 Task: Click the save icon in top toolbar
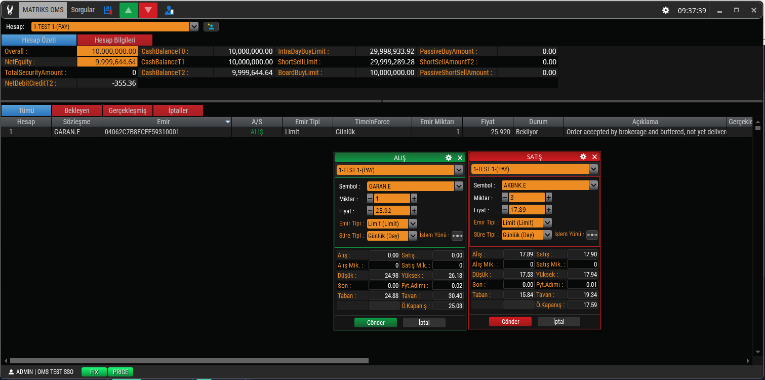pyautogui.click(x=108, y=10)
